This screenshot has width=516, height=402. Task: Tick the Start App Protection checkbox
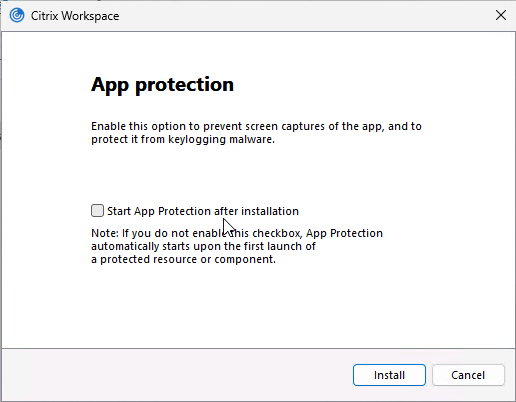click(x=97, y=211)
